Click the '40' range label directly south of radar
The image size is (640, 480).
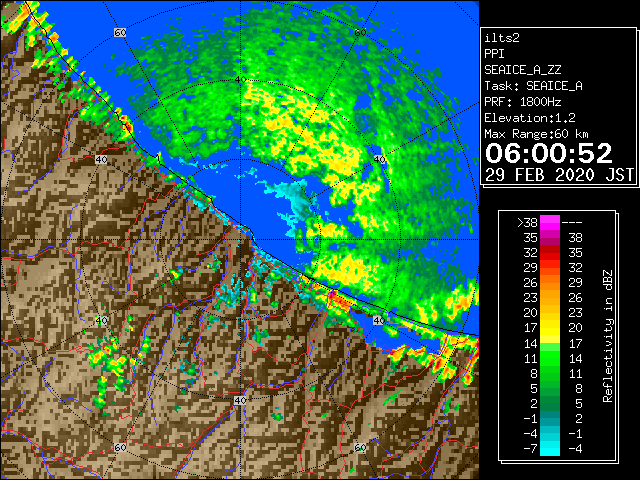240,400
